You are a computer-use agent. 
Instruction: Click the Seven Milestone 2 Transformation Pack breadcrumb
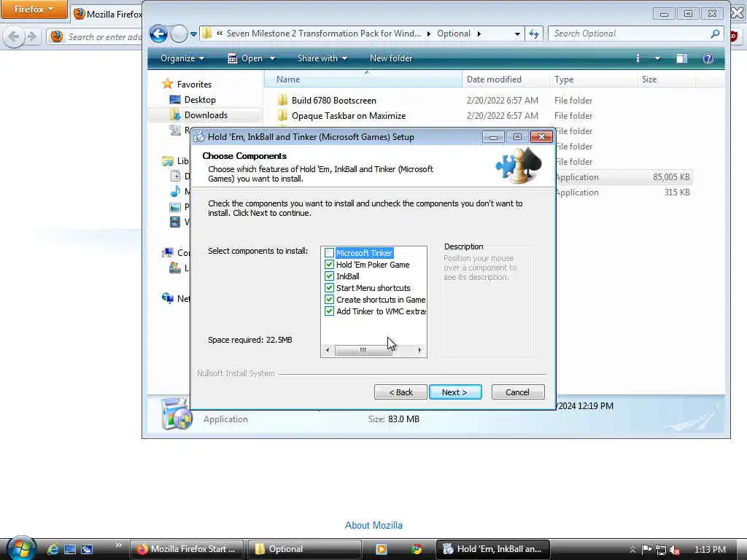pyautogui.click(x=323, y=34)
